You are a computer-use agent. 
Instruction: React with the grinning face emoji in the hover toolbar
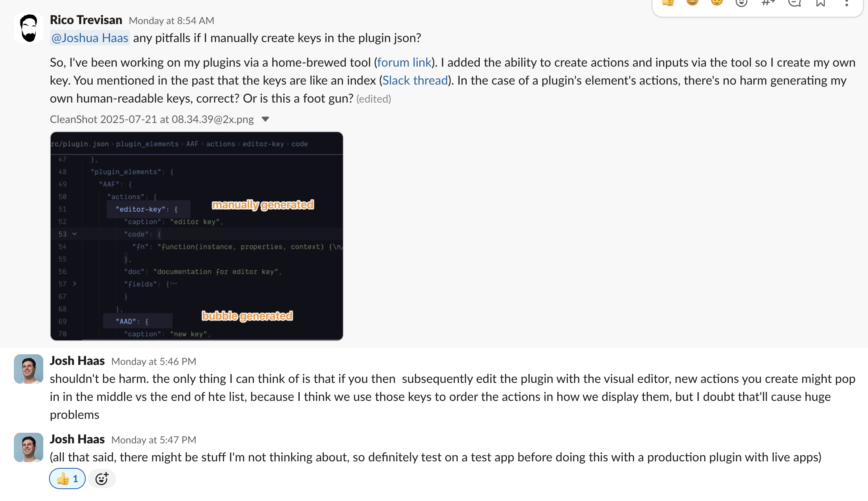pos(692,2)
